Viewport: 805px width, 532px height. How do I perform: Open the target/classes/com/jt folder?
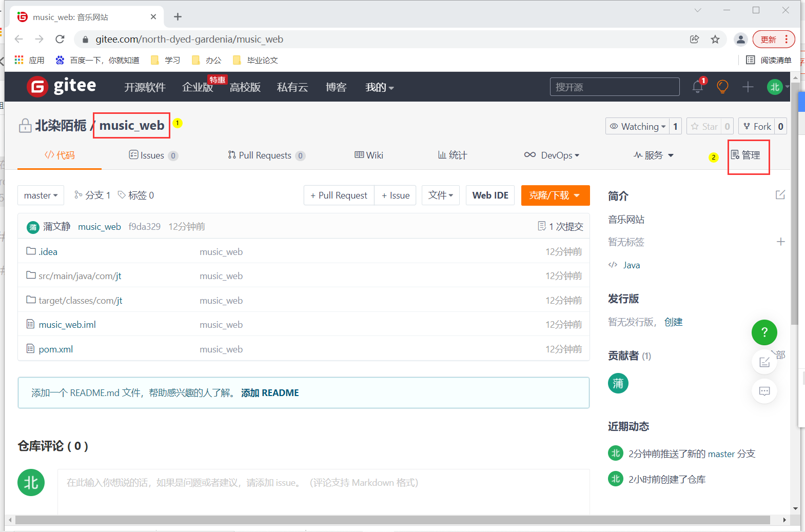click(x=80, y=301)
